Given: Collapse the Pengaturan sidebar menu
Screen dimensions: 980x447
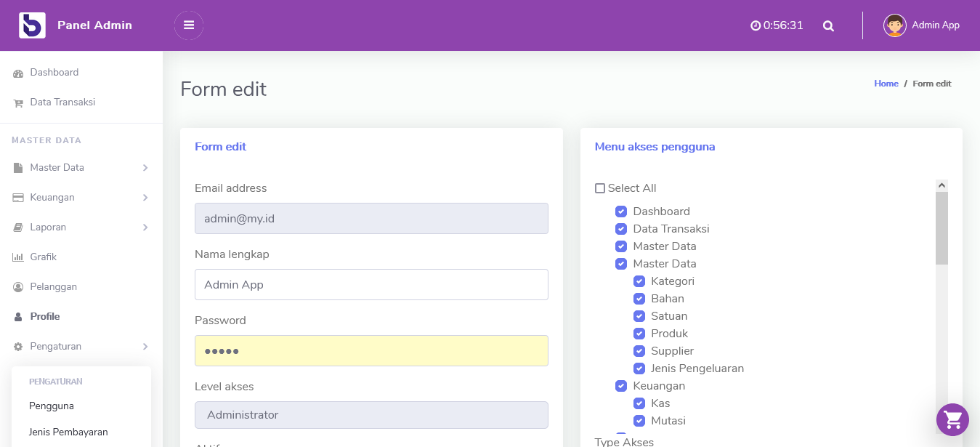Looking at the screenshot, I should click(x=81, y=347).
